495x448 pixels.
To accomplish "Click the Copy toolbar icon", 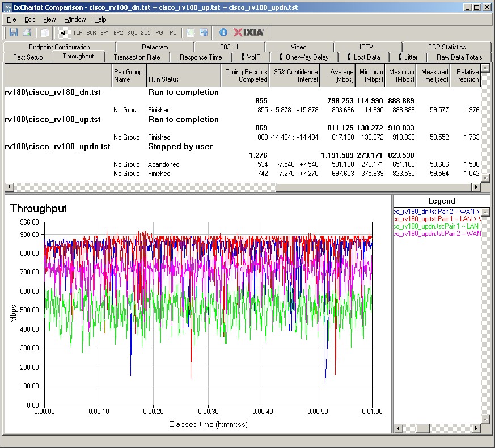I will pos(45,32).
